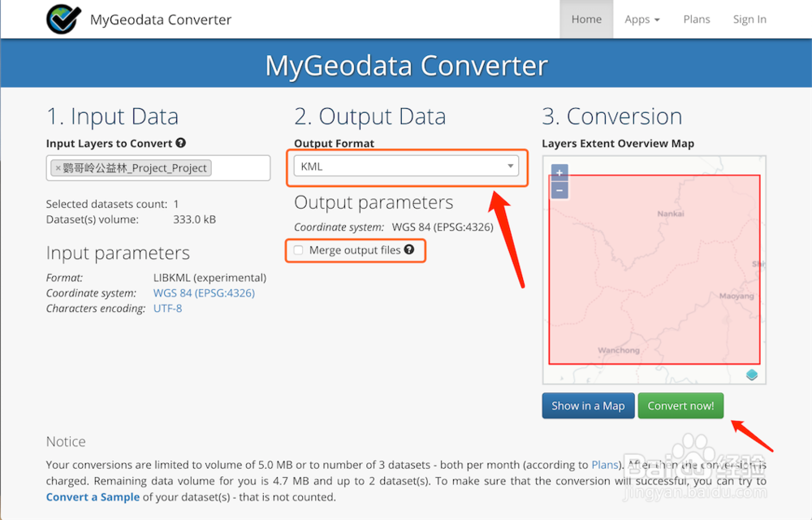The image size is (812, 520).
Task: Click the Input parameters heading
Action: click(x=118, y=253)
